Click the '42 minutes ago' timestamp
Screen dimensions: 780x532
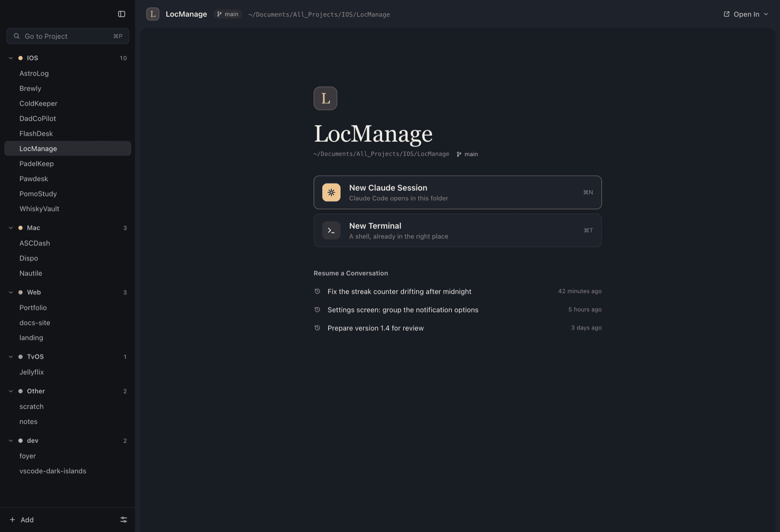580,291
